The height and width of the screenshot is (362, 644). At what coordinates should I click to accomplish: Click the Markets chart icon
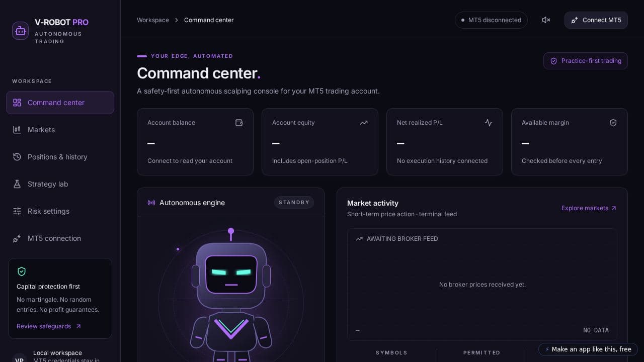[17, 130]
